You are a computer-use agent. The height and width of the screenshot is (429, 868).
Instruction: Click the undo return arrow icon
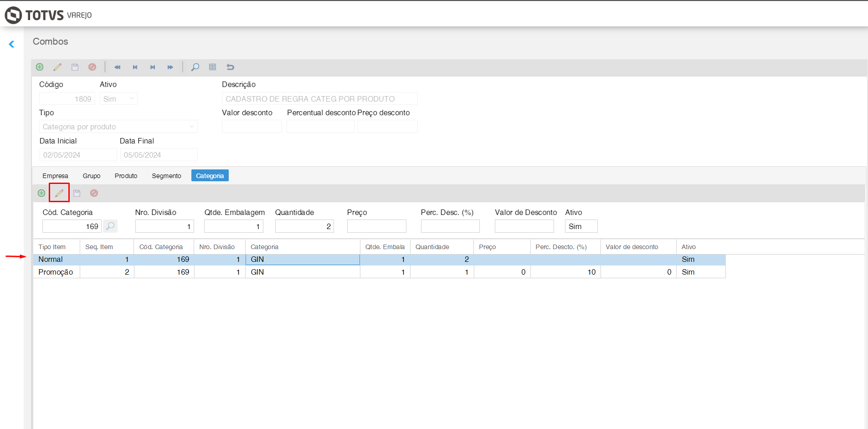click(x=230, y=67)
